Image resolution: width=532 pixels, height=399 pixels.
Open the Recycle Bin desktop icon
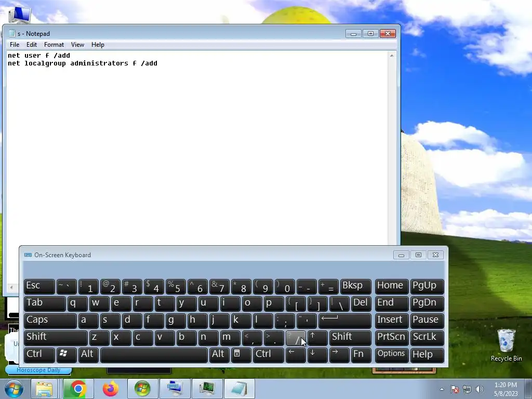[x=506, y=345]
